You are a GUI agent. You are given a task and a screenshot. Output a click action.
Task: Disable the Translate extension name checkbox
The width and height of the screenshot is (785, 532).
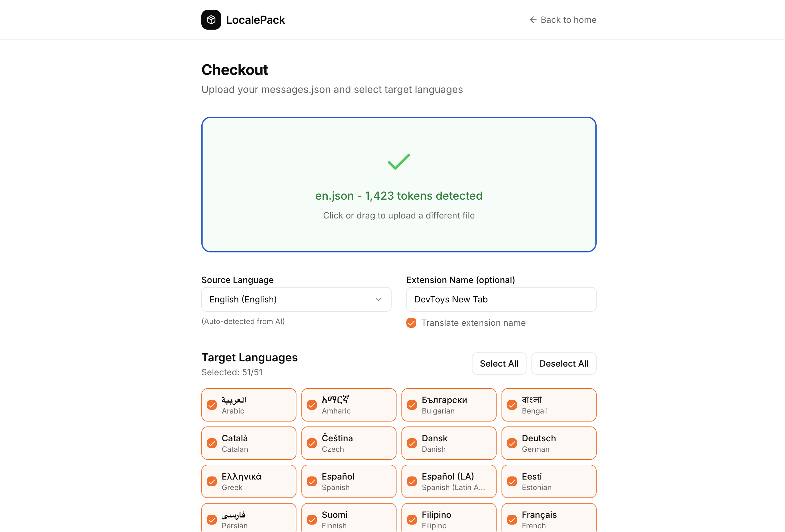[411, 323]
